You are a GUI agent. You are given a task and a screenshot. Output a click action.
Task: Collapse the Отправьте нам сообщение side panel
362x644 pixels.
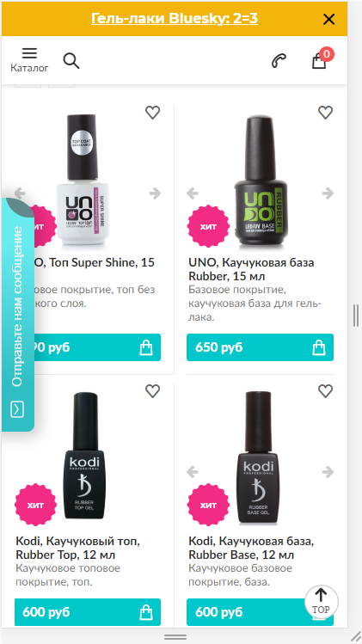(x=17, y=409)
